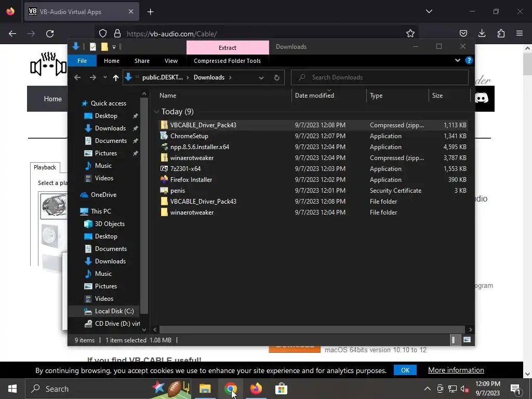Bookmark this page with the star icon

point(410,33)
